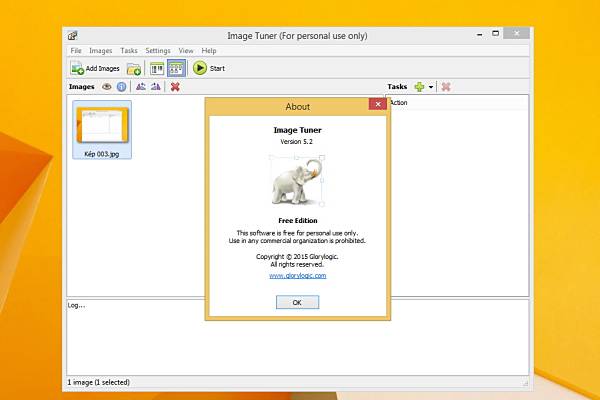This screenshot has width=600, height=400.
Task: Click '1 image (1 selected)' status text
Action: point(99,382)
